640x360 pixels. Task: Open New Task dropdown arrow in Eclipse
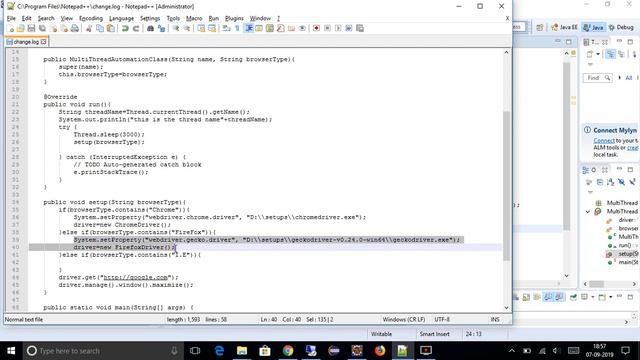coord(598,54)
